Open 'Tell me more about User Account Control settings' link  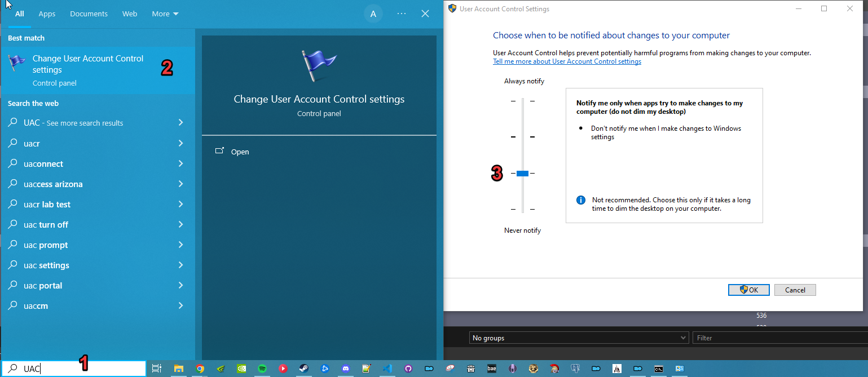567,61
